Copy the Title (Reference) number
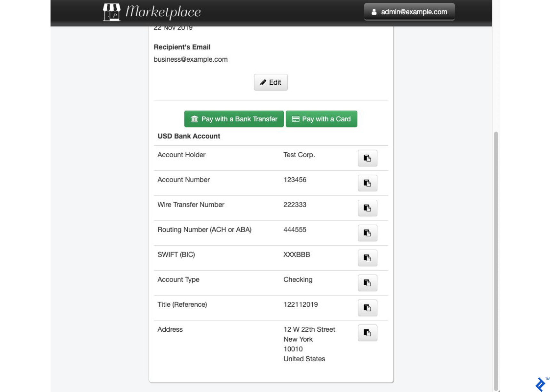The width and height of the screenshot is (550, 392). (367, 308)
